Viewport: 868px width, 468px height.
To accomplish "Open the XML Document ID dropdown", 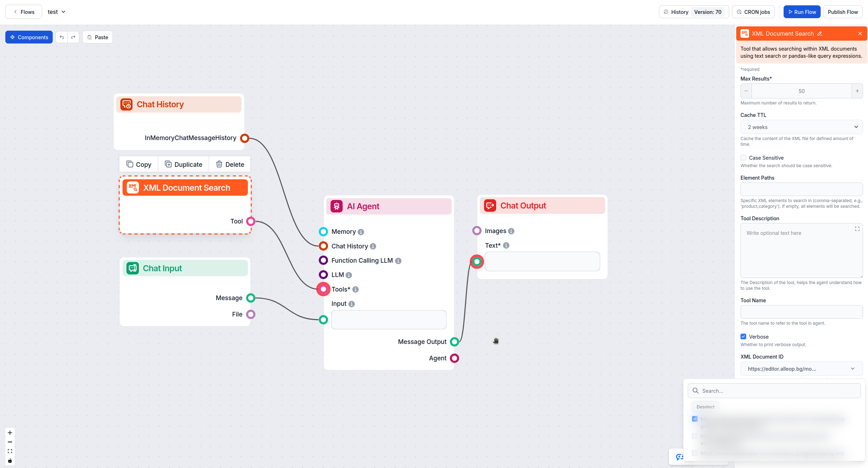I will 801,369.
